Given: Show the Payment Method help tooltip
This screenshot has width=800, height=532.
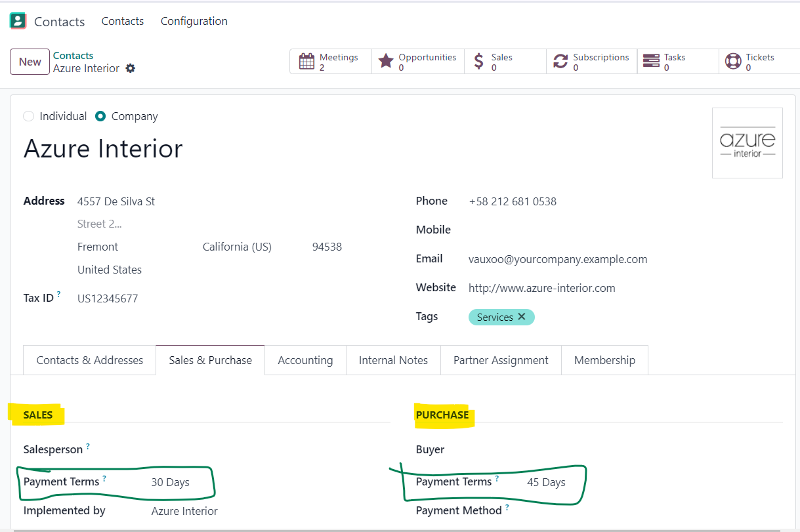Looking at the screenshot, I should 507,507.
